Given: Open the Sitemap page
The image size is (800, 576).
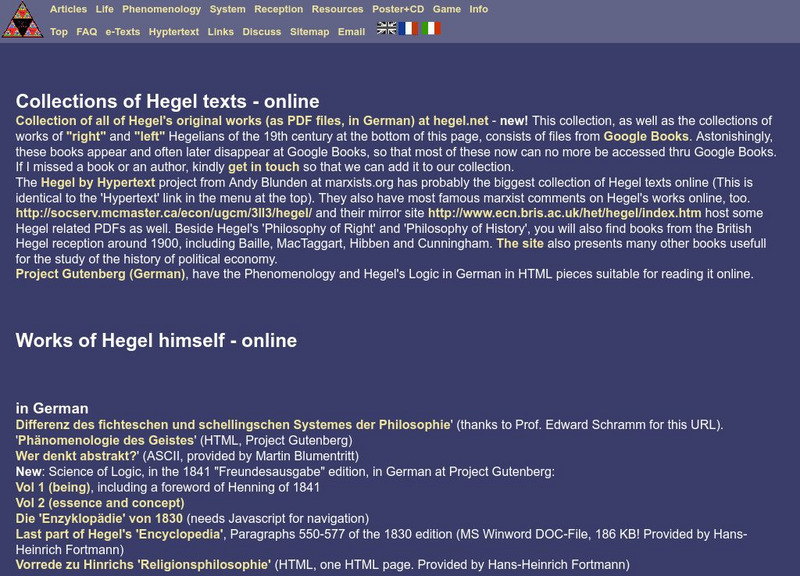Looking at the screenshot, I should 310,32.
